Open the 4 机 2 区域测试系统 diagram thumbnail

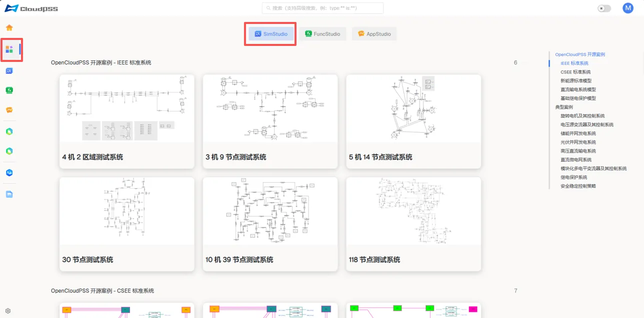(127, 108)
